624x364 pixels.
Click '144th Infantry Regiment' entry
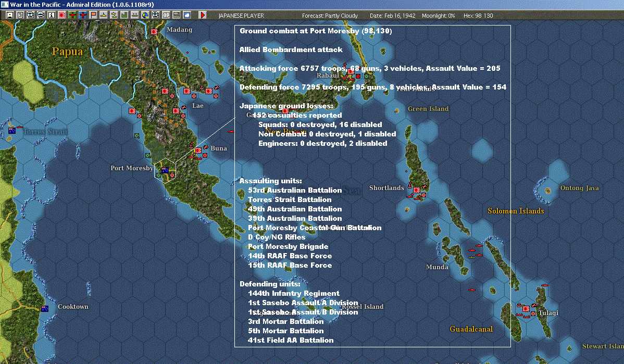tap(294, 294)
